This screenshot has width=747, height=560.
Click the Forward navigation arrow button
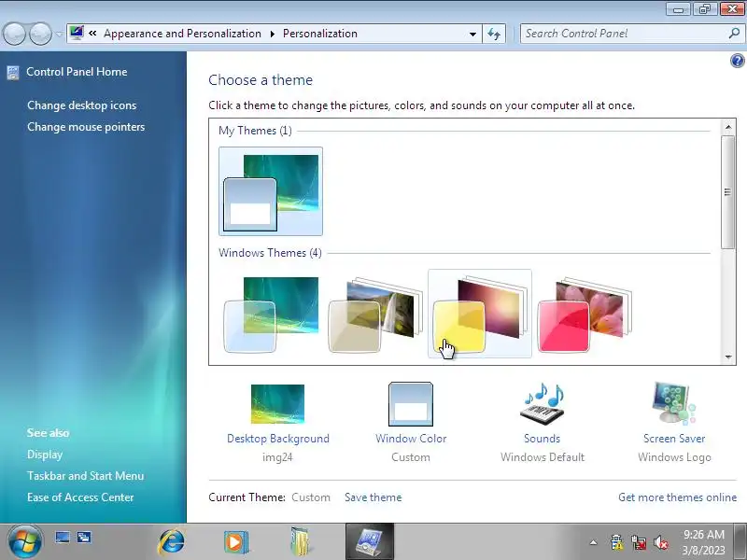tap(40, 34)
